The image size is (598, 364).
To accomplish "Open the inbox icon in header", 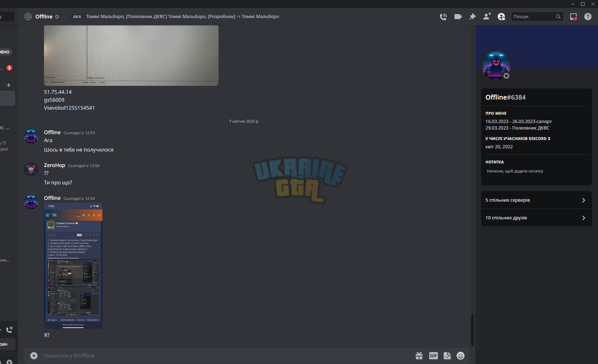I will click(573, 17).
